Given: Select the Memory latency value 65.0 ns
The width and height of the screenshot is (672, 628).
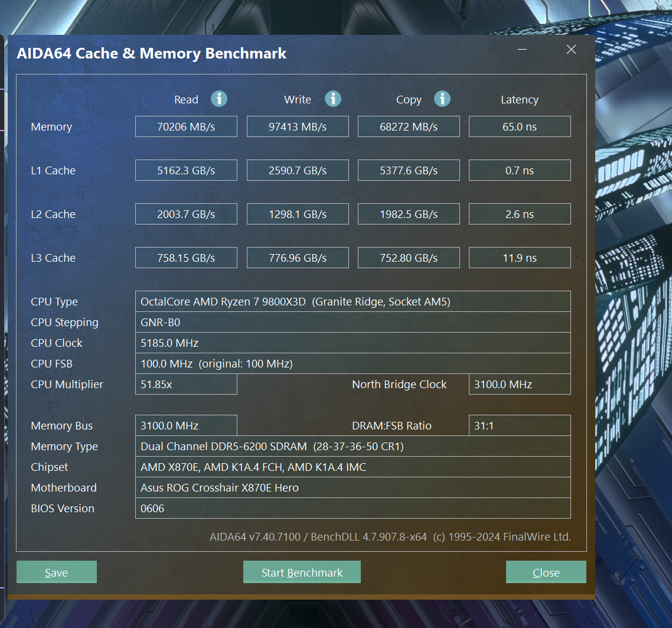Looking at the screenshot, I should pos(520,126).
